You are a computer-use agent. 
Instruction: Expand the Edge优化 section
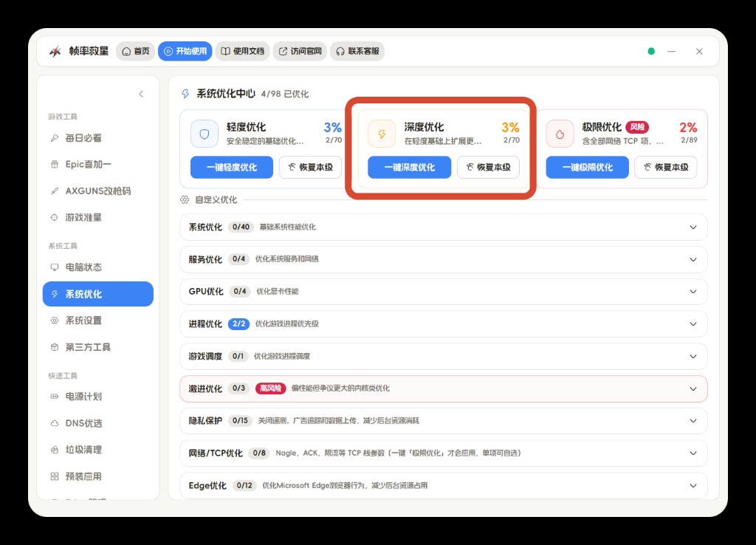pos(444,485)
